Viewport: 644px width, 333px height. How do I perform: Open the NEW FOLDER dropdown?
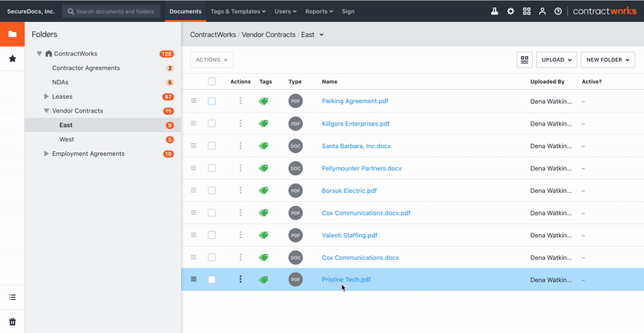(x=608, y=60)
